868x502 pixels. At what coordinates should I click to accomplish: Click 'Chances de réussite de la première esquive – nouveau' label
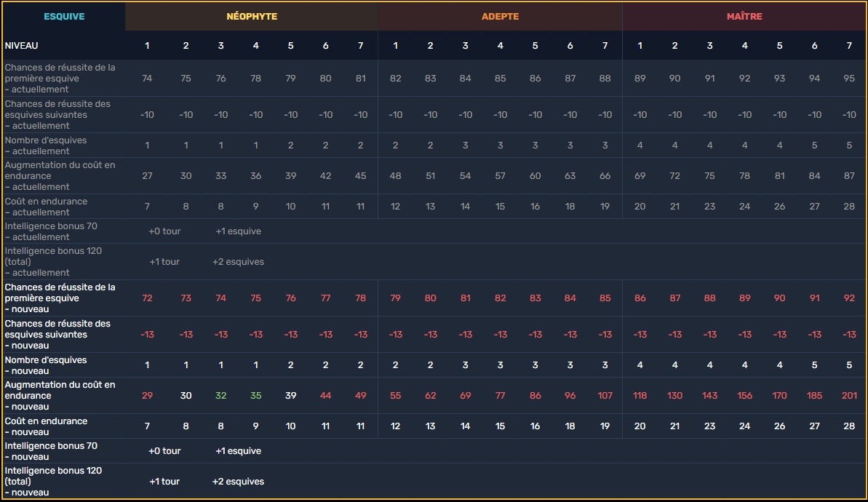point(60,298)
